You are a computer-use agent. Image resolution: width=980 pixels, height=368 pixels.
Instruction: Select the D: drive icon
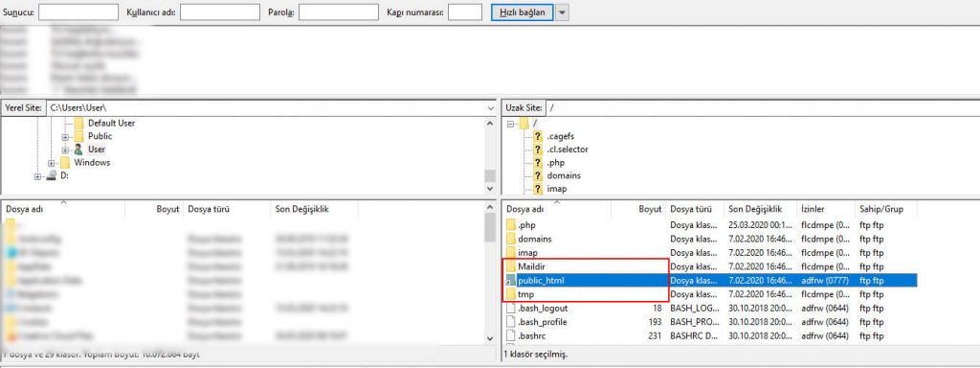pyautogui.click(x=52, y=176)
